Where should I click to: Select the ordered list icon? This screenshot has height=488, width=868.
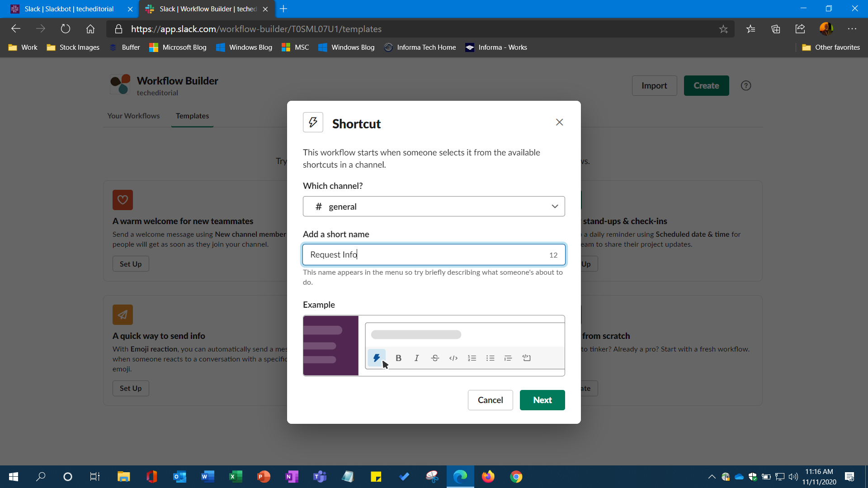point(472,358)
